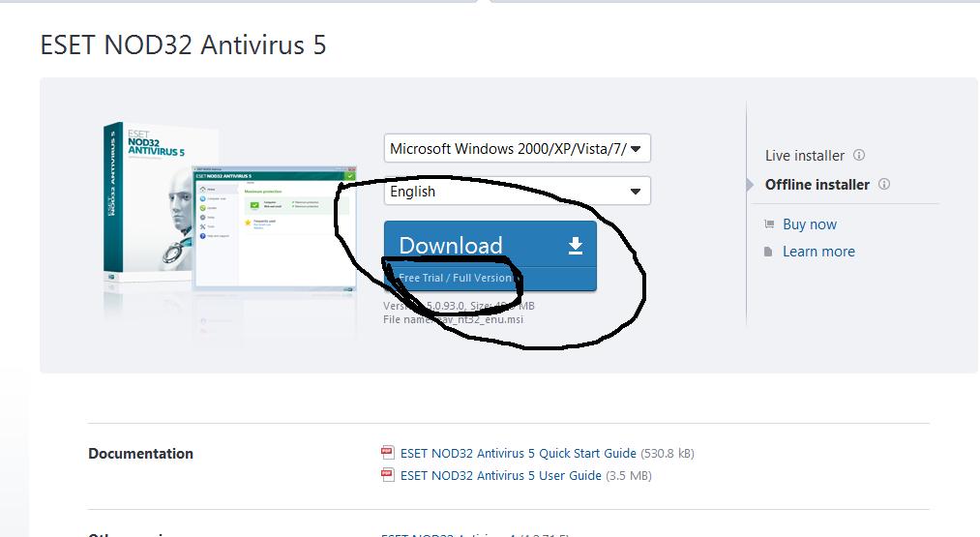Click the ESET NOD32 Antivirus 5 page heading
Screen dimensions: 980x537
click(x=183, y=45)
